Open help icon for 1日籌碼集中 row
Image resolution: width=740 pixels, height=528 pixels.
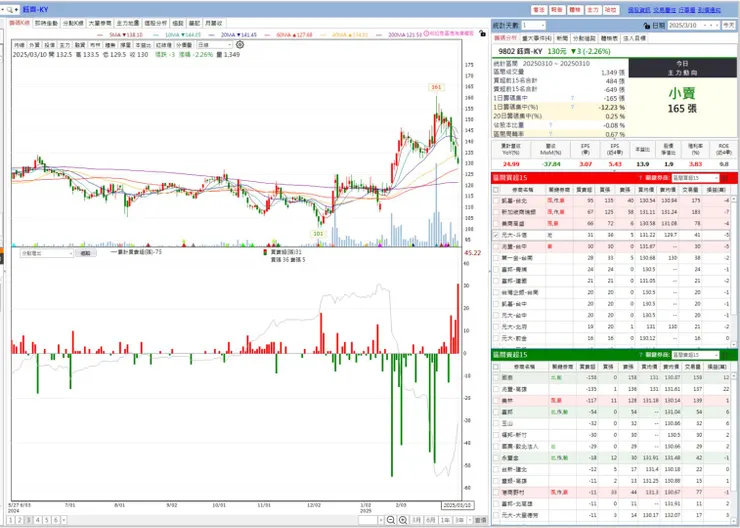(572, 98)
